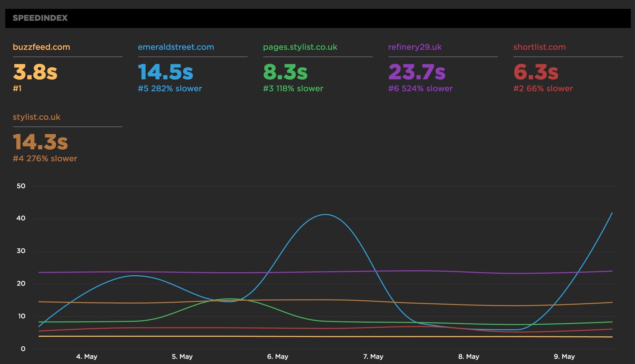Click refinery29's 23.7s speed value
The image size is (635, 364).
417,72
